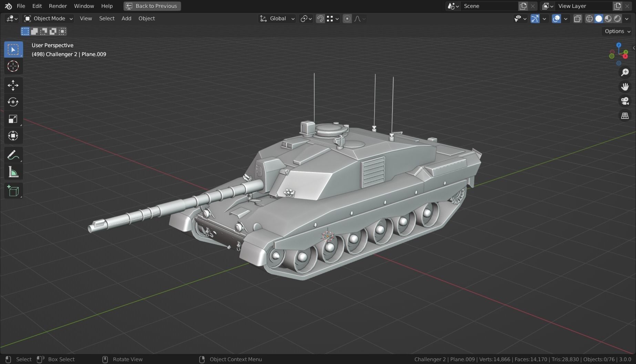Browse scenes dropdown icon

[x=453, y=6]
